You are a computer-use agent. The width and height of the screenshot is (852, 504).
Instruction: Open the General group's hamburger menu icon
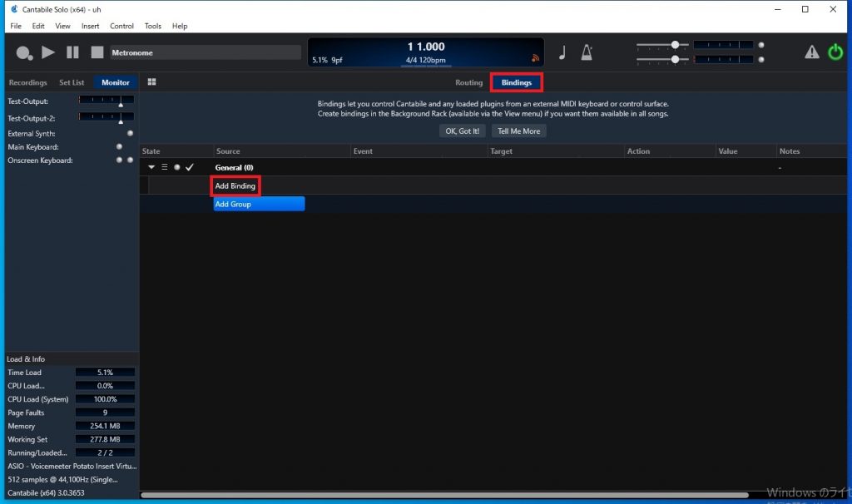165,167
